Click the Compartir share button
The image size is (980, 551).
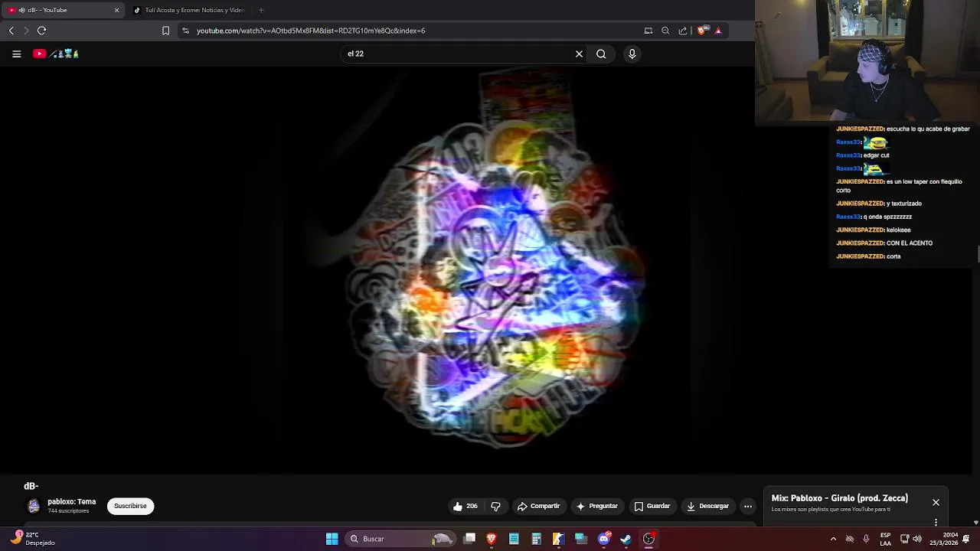[539, 506]
